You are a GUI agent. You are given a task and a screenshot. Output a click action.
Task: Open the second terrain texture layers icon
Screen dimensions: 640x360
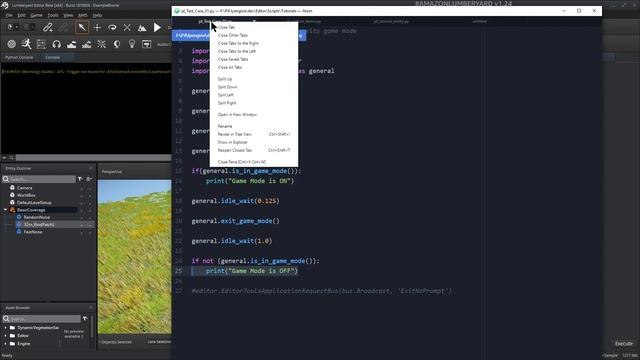coord(87,44)
